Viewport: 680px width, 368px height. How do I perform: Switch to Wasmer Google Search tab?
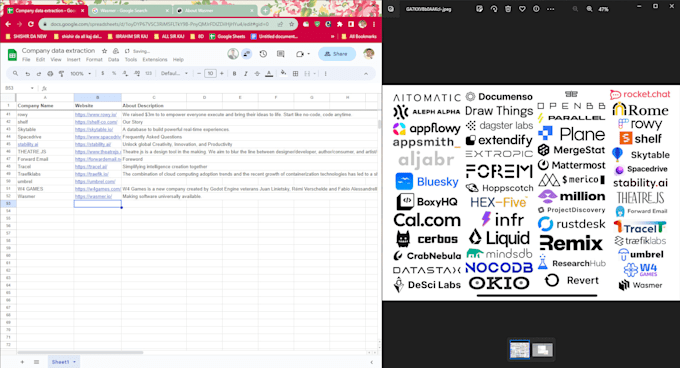(129, 10)
